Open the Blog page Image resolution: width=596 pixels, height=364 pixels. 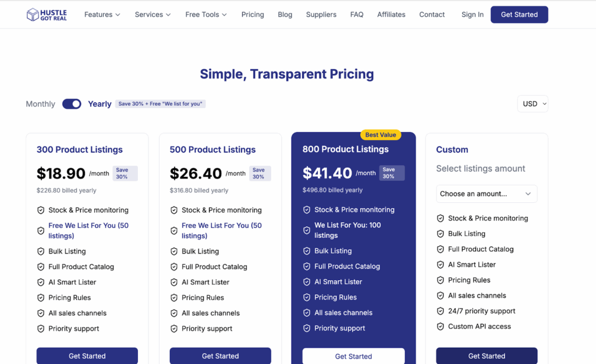coord(285,15)
